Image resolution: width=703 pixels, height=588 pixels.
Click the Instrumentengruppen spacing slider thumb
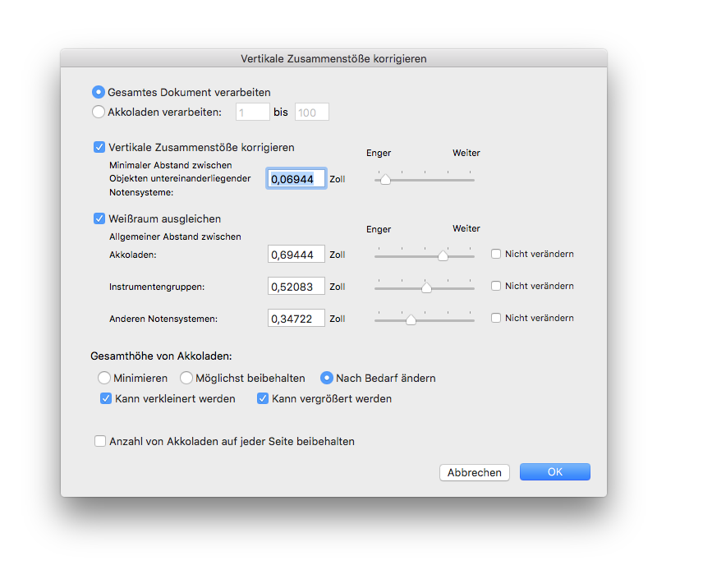coord(426,287)
